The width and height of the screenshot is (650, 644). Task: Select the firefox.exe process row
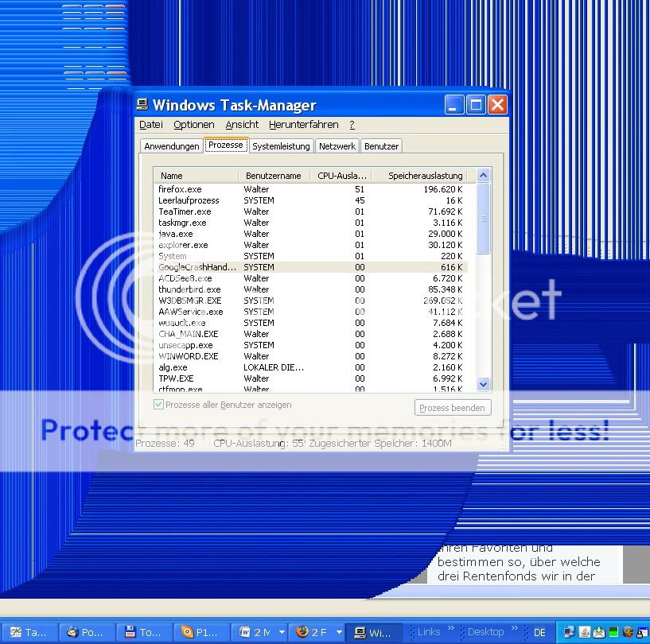click(x=311, y=189)
